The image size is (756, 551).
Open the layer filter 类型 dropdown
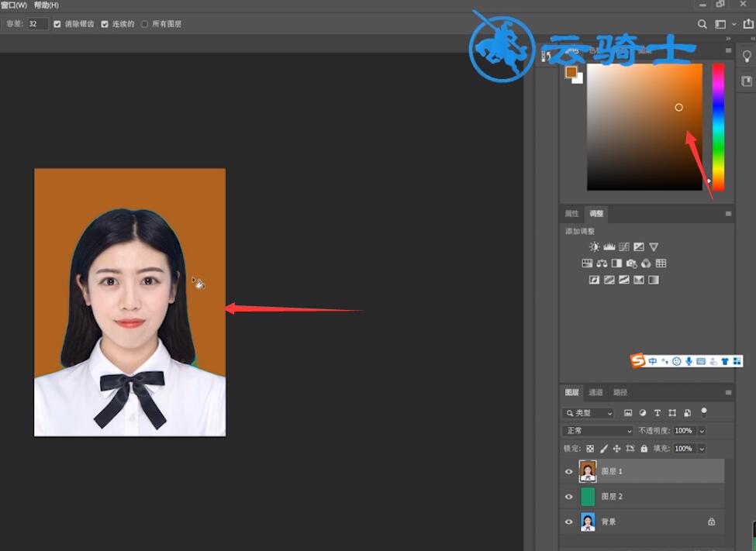(x=589, y=413)
